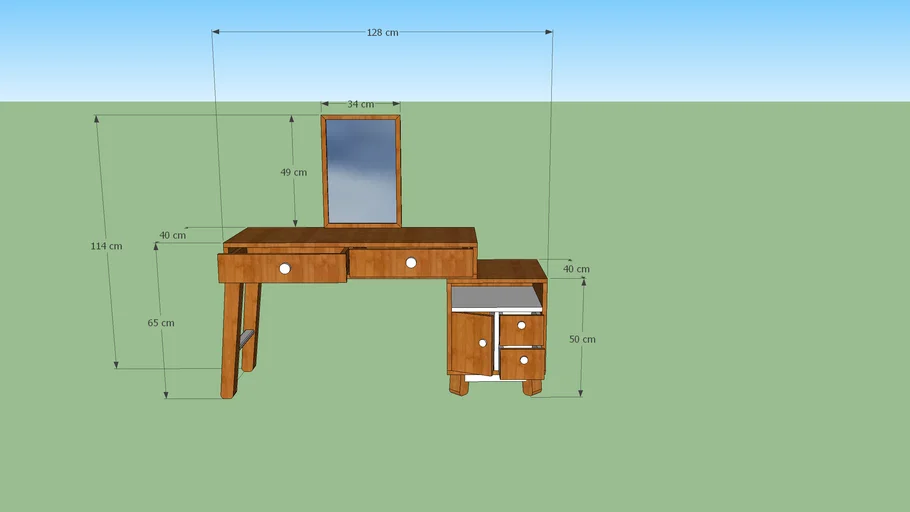
Task: Click the lower small cabinet drawer knob
Action: (523, 360)
